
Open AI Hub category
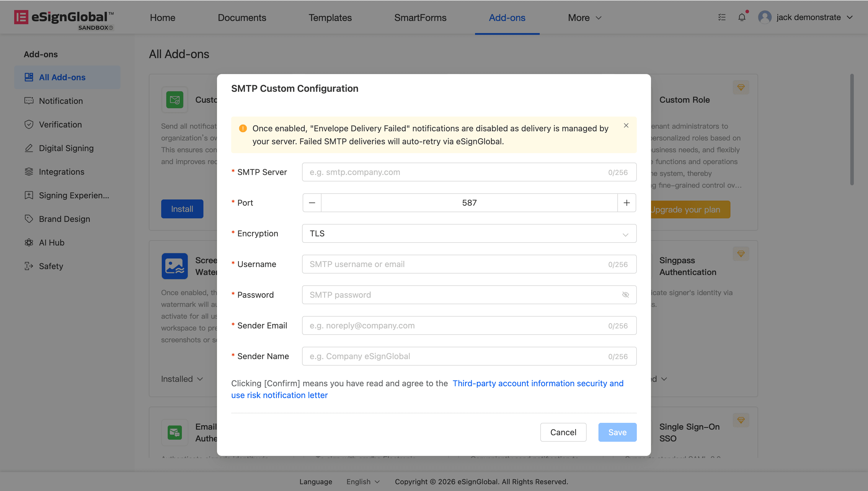point(67,243)
